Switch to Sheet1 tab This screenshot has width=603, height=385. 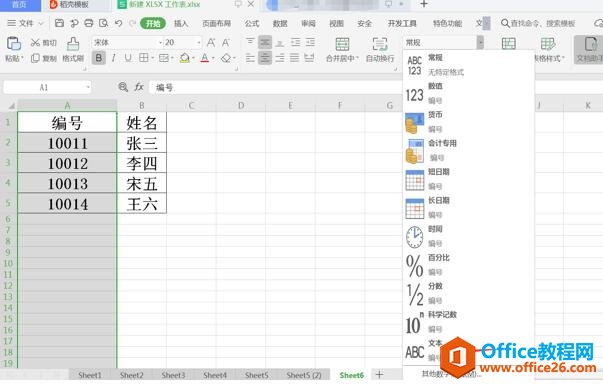coord(90,375)
